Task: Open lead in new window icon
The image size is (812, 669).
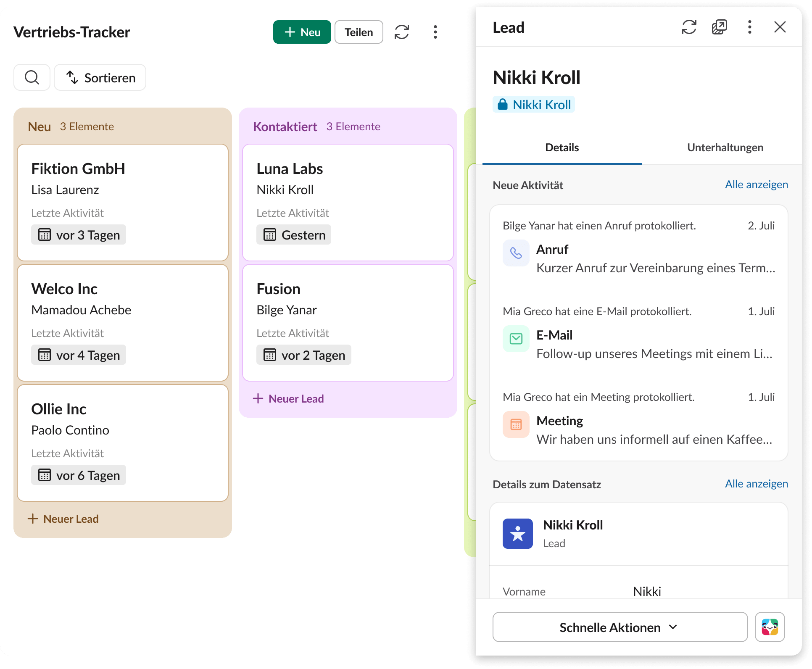Action: tap(719, 27)
